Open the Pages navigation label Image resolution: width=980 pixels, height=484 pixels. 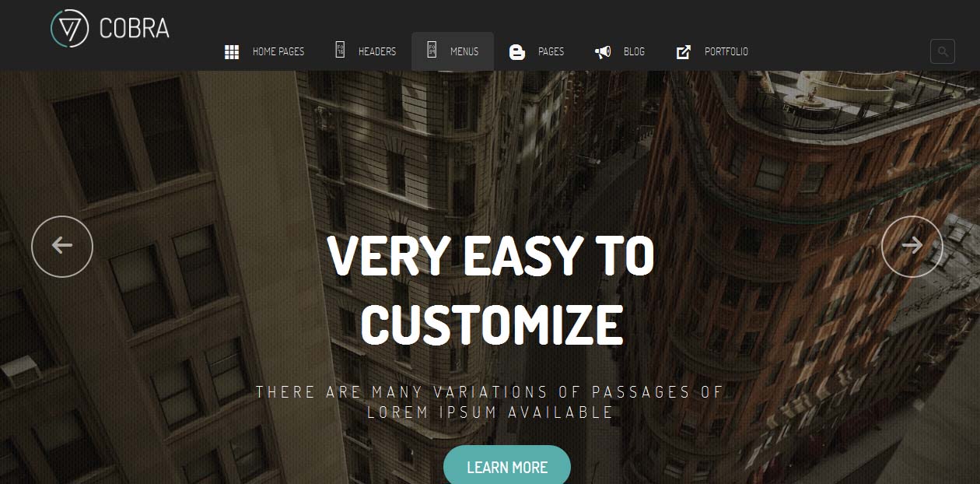tap(551, 51)
